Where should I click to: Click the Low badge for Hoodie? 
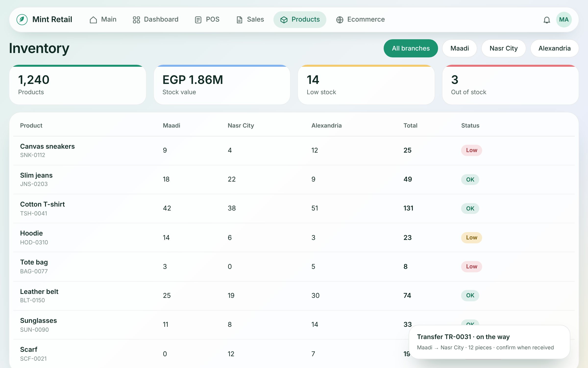point(471,237)
